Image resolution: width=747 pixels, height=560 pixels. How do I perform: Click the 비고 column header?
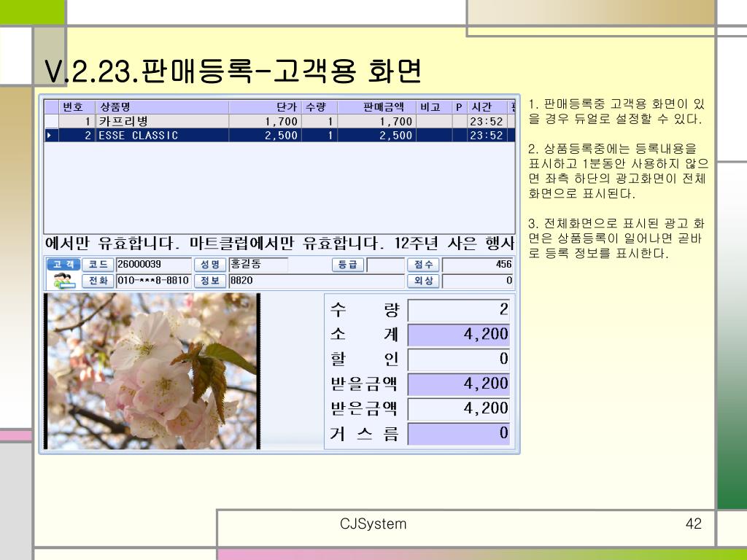click(434, 107)
